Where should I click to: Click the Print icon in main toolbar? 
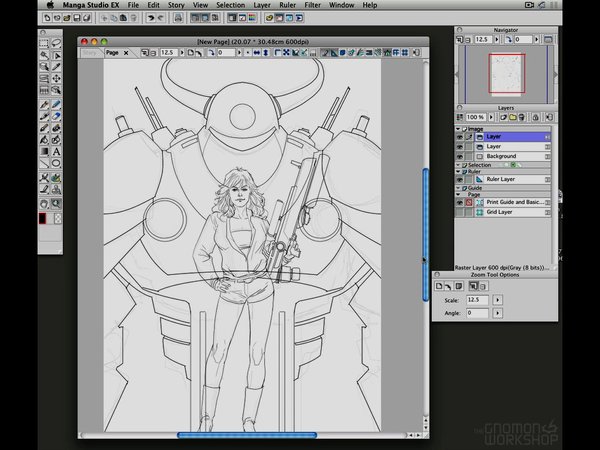[x=178, y=18]
